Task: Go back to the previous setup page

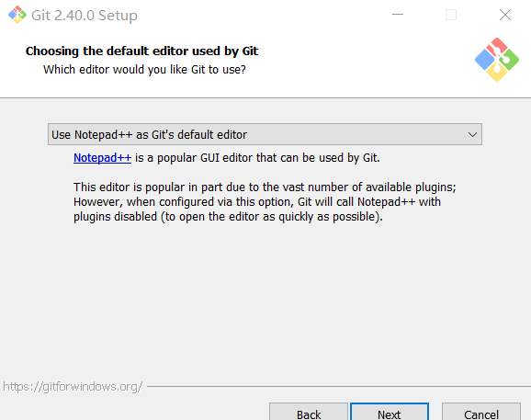Action: 309,414
